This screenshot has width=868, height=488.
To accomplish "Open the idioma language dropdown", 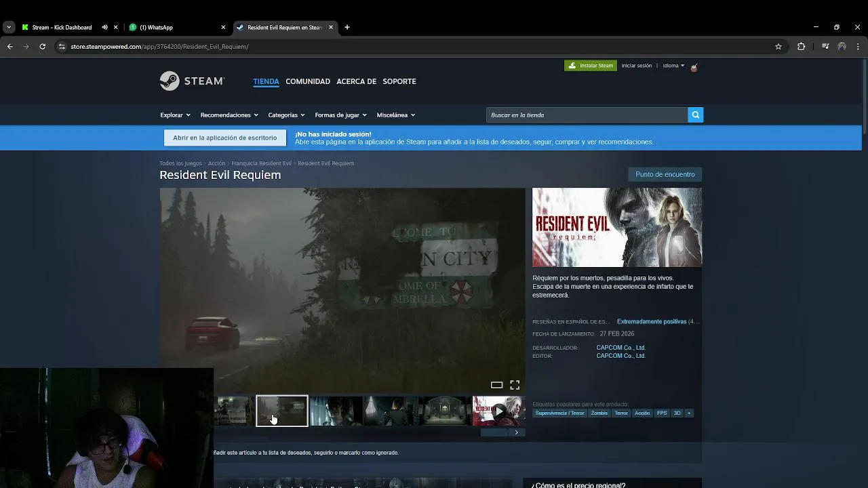I will [x=673, y=66].
